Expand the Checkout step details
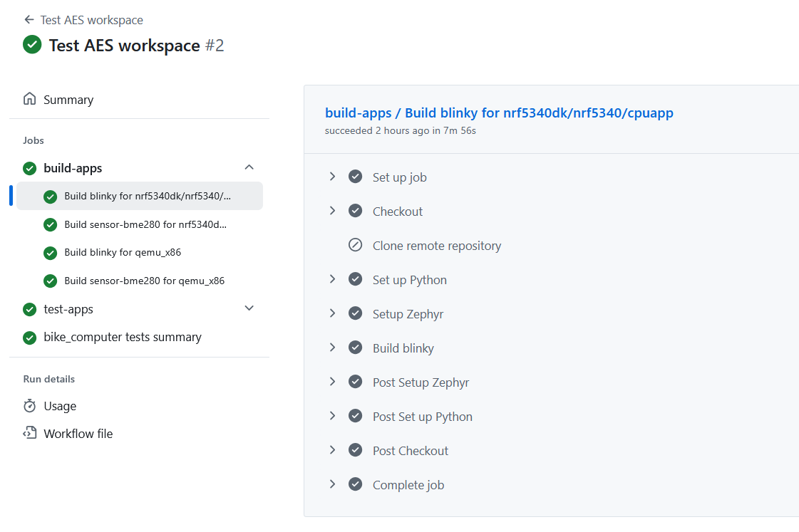Screen dimensions: 799x532 [x=332, y=210]
